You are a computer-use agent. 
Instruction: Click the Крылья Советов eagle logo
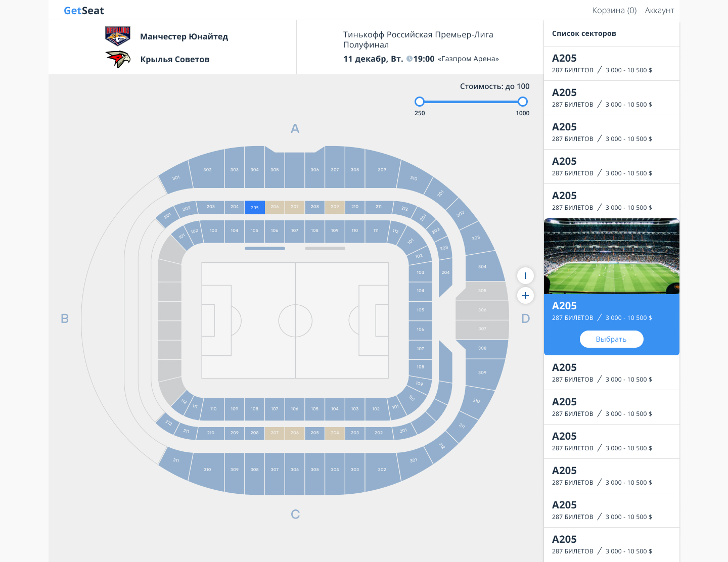[x=118, y=59]
